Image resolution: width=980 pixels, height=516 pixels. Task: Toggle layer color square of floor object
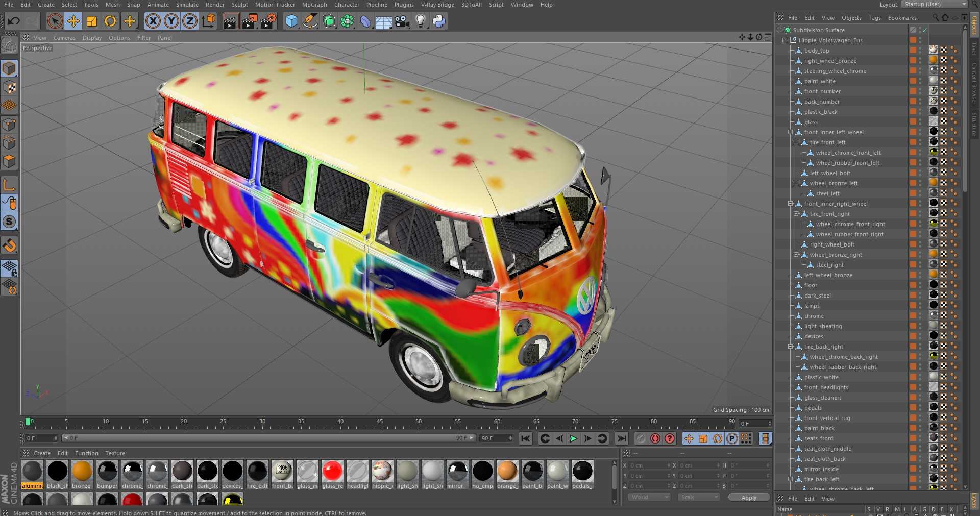913,285
